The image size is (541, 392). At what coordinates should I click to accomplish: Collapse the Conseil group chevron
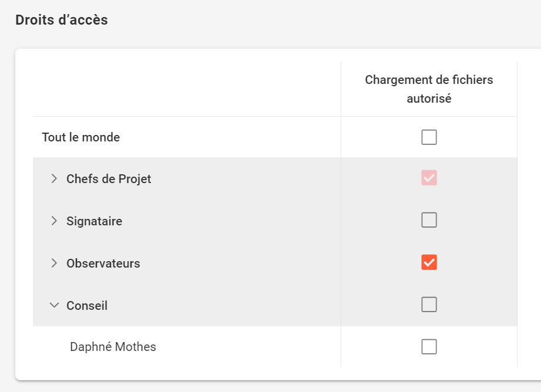pos(54,305)
